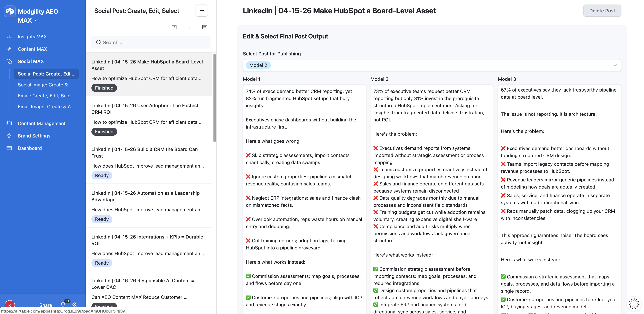Click the magnifier icon in the search box
Screen dimensions: 644x314
coord(99,42)
